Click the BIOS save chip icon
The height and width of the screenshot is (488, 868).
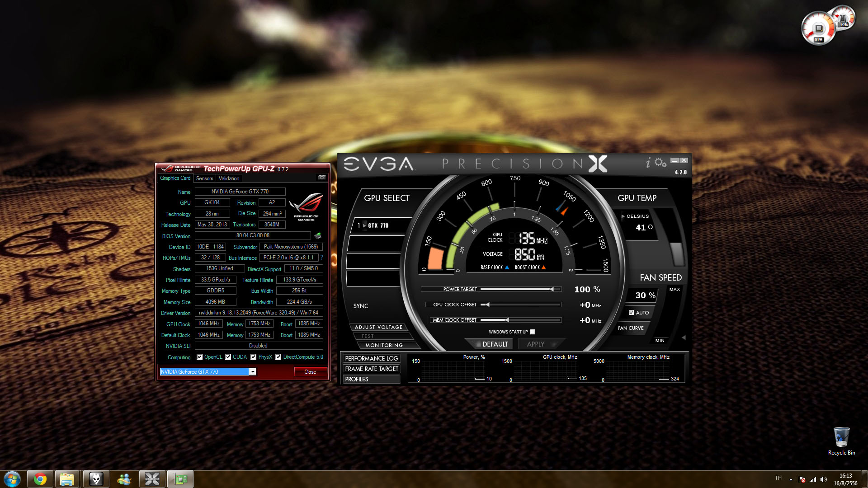click(x=318, y=235)
